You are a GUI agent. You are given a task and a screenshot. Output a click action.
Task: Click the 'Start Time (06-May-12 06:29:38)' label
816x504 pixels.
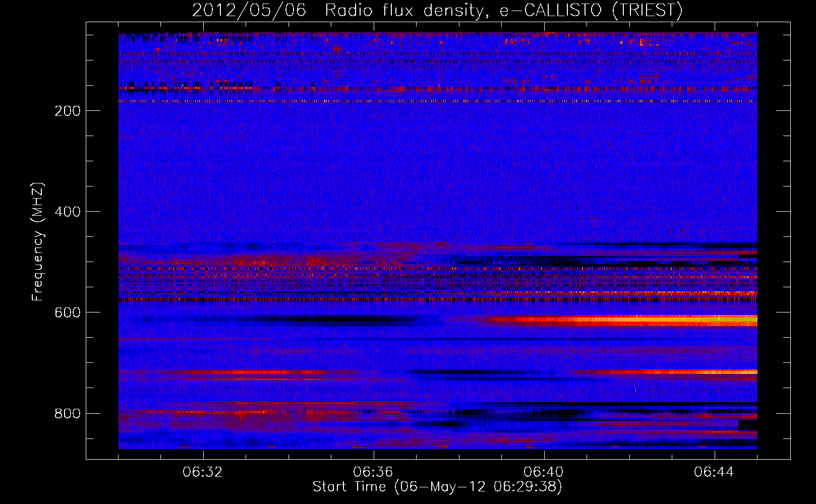(x=437, y=487)
